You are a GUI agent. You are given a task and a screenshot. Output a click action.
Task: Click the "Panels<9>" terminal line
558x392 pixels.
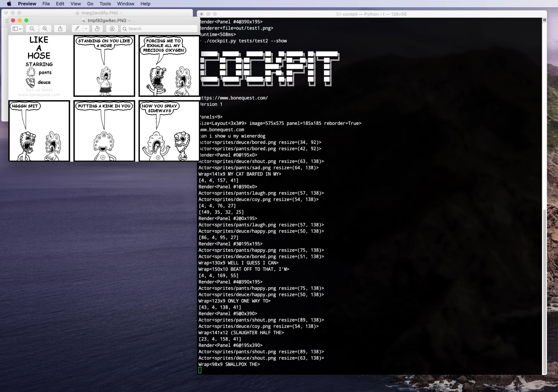tap(211, 117)
